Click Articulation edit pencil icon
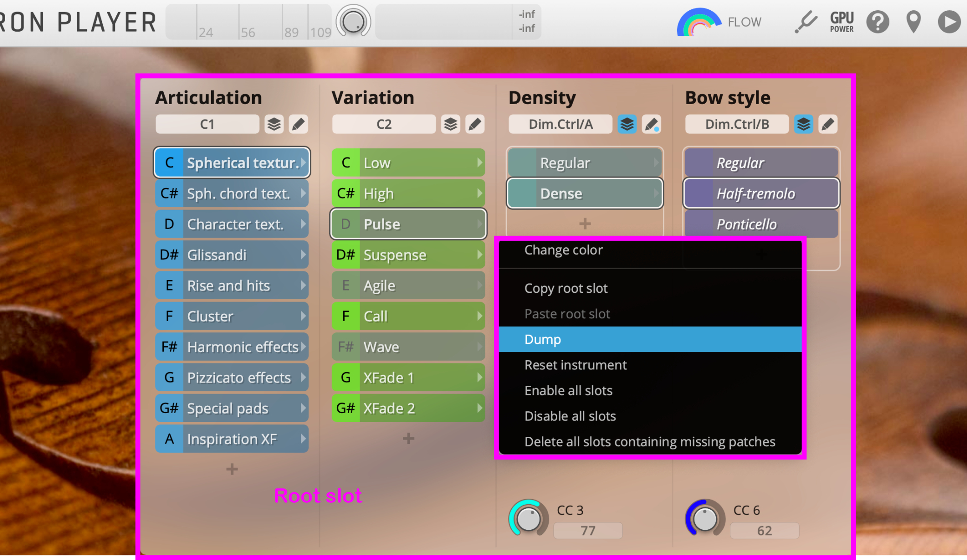This screenshot has width=967, height=560. coord(298,124)
